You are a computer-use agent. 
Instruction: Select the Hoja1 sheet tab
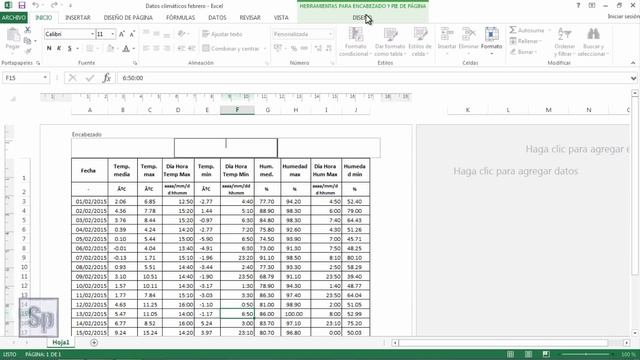61,342
